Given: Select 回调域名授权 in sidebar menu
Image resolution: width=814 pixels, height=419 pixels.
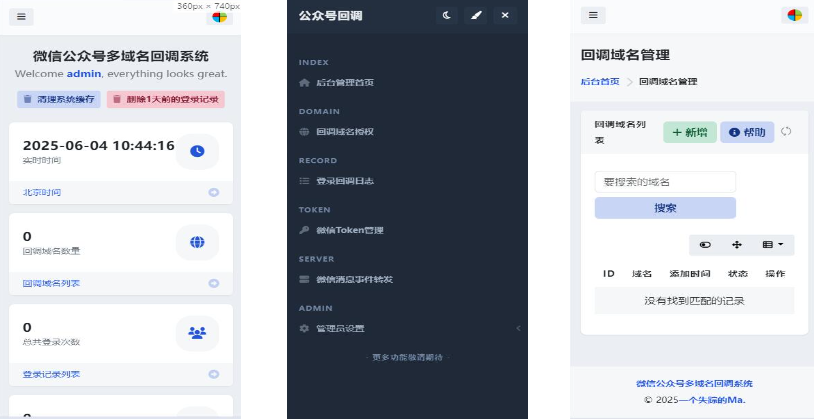Looking at the screenshot, I should point(345,131).
